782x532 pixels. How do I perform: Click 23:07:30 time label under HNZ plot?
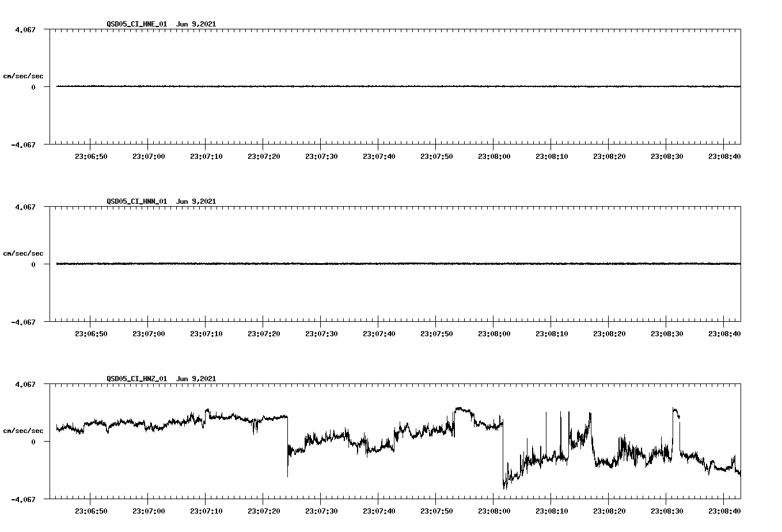tap(321, 511)
